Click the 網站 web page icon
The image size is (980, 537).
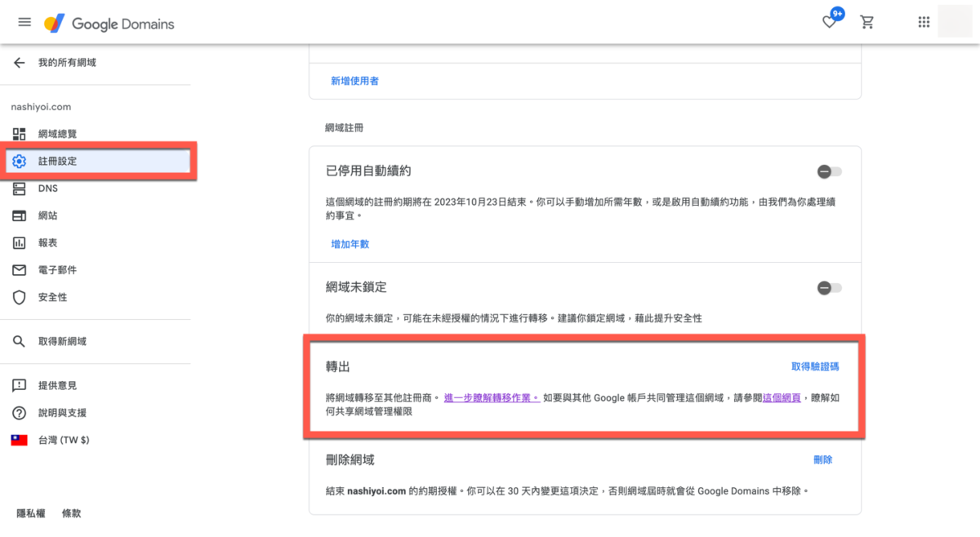coord(20,215)
